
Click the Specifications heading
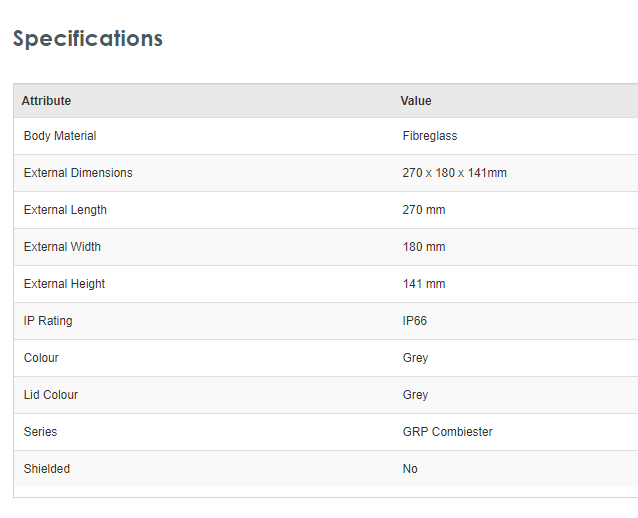pyautogui.click(x=87, y=39)
